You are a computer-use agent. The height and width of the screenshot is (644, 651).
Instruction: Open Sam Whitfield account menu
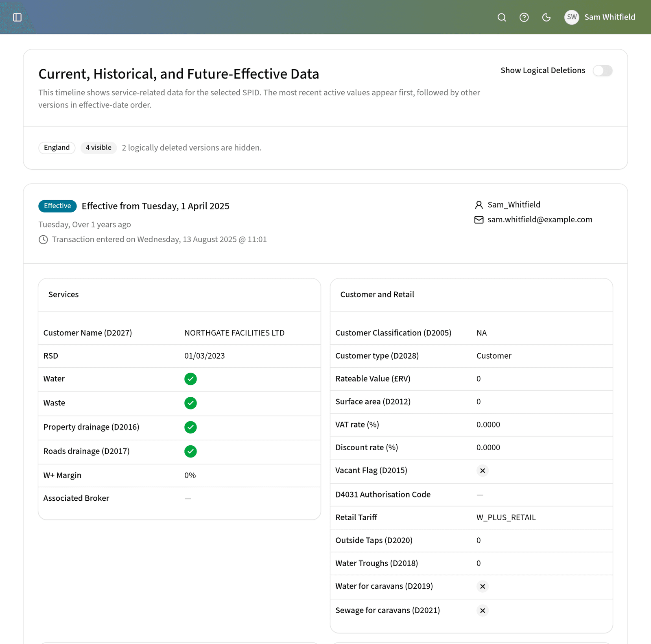tap(600, 17)
